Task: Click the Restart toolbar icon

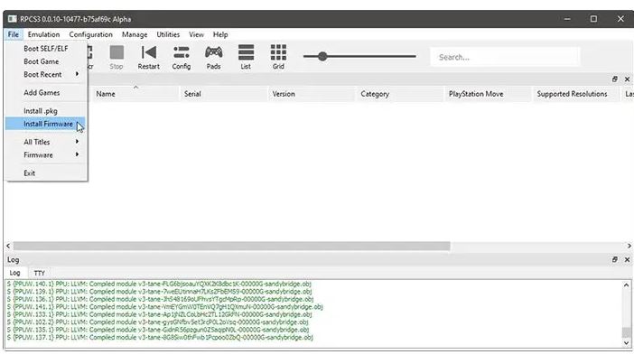Action: 148,57
